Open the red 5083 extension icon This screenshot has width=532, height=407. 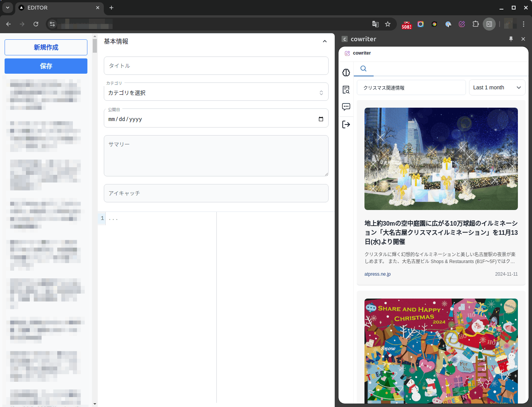pos(406,25)
